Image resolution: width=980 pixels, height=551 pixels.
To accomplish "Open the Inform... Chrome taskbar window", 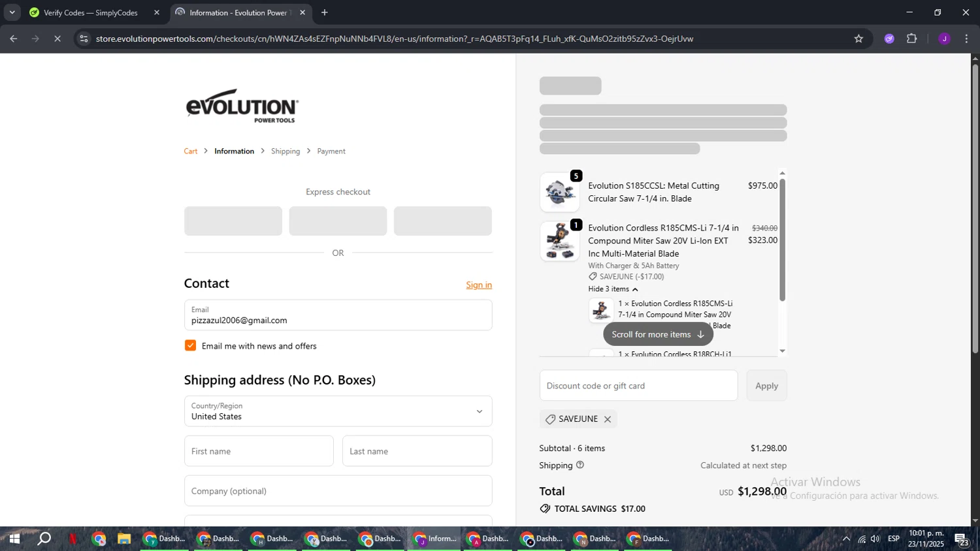I will [434, 539].
